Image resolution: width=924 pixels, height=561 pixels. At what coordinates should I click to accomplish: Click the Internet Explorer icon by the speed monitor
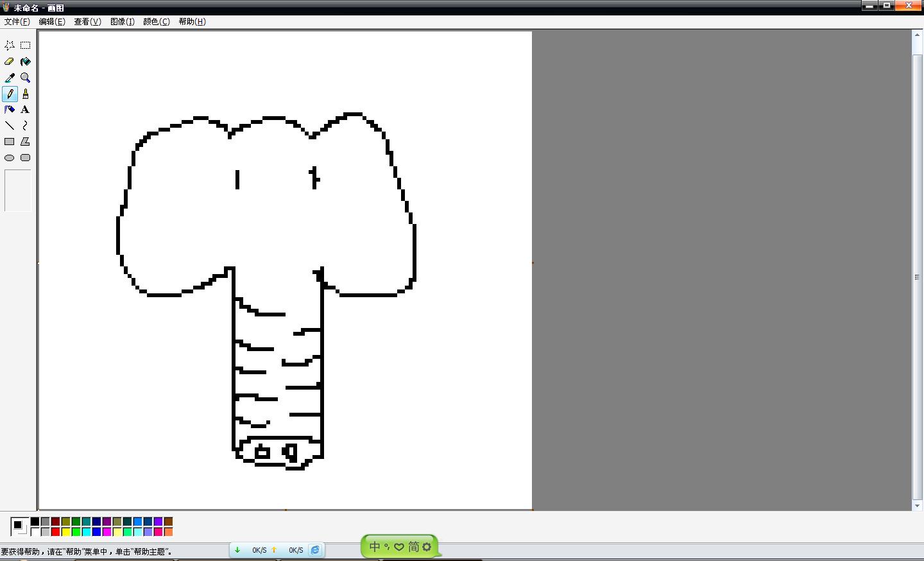pos(315,550)
